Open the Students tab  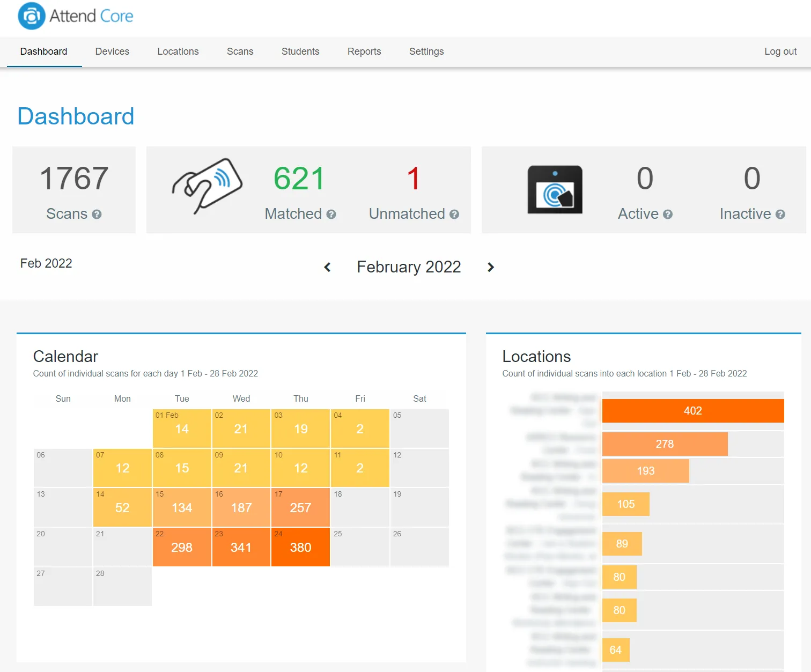[300, 51]
